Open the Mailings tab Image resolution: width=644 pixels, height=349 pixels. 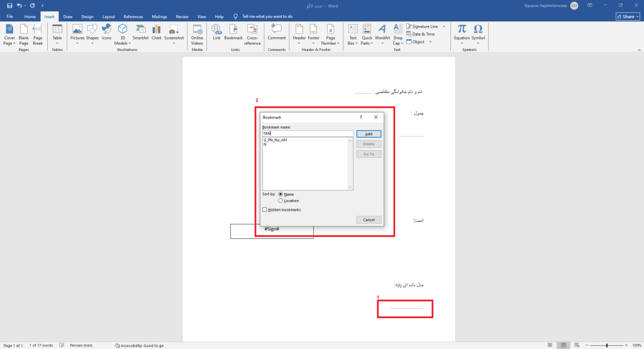point(159,16)
